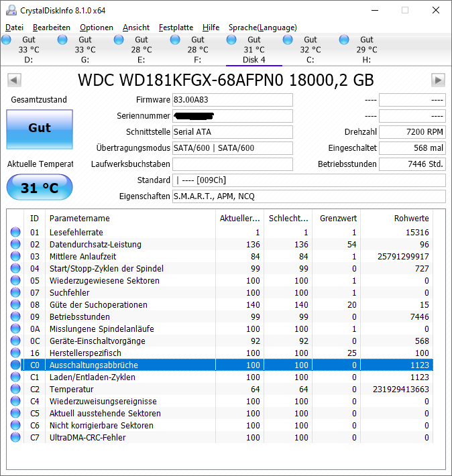Viewport: 452px width, 476px height.
Task: Click the Übertragungsmodus field SATA/600
Action: [x=233, y=148]
